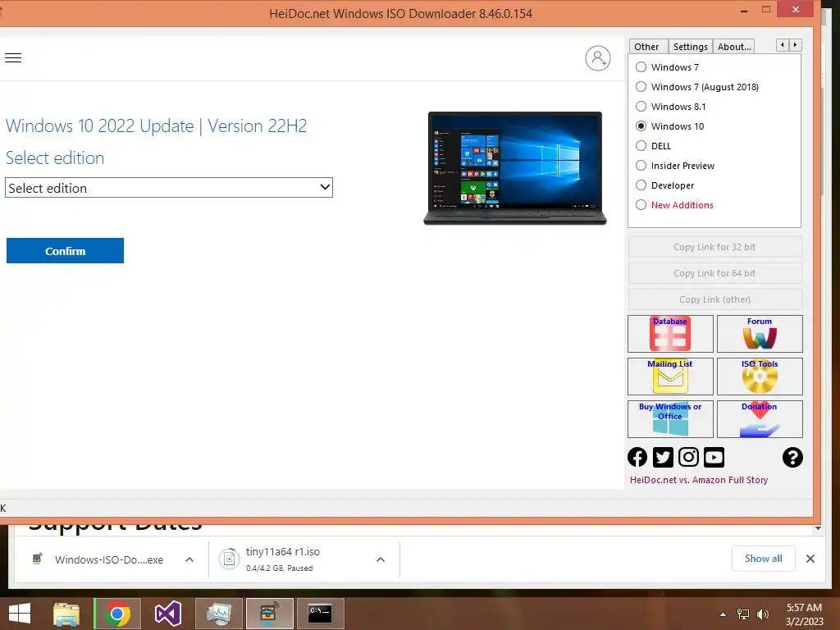Click Show all downloads button
Viewport: 840px width, 630px height.
coord(764,559)
